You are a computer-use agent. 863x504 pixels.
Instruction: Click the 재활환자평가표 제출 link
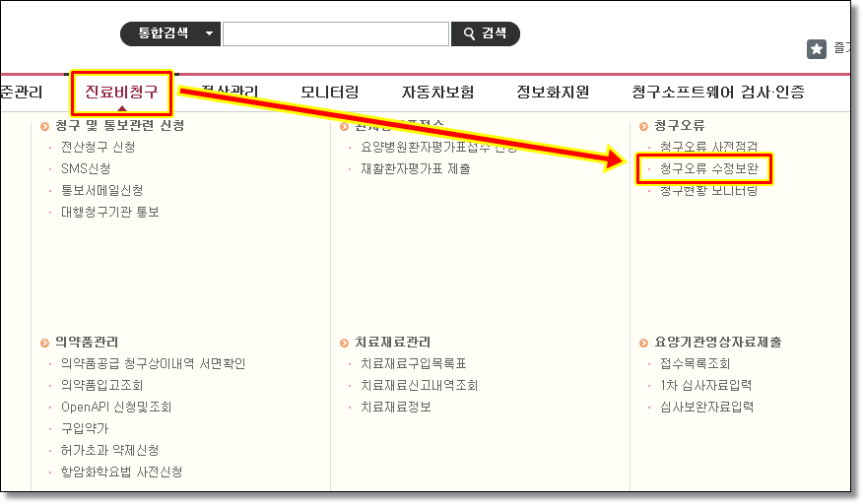pyautogui.click(x=415, y=168)
